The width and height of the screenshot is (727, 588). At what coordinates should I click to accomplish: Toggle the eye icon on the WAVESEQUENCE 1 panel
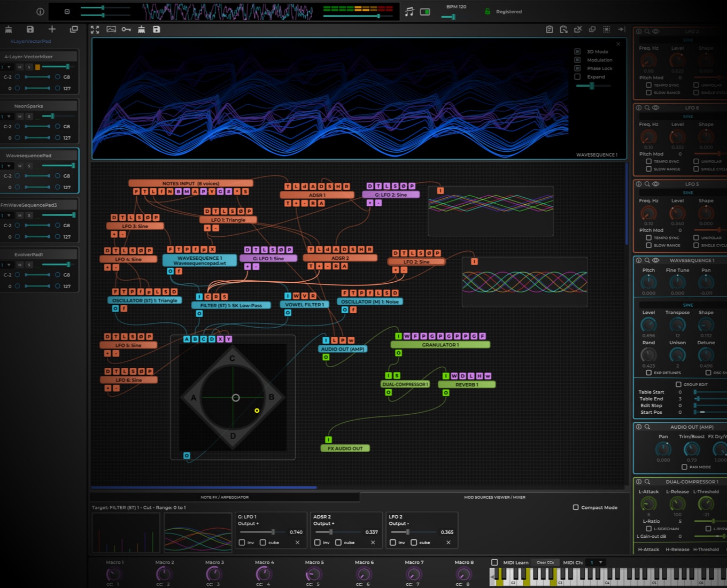pos(656,260)
